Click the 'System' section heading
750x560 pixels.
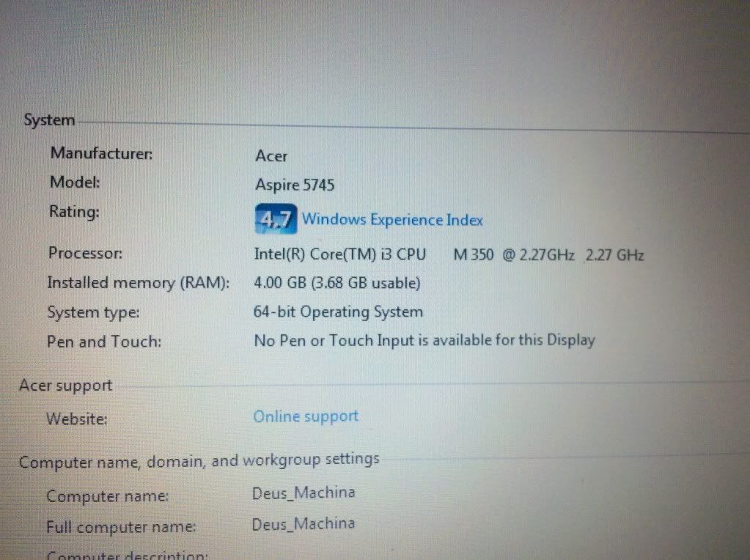pos(49,120)
